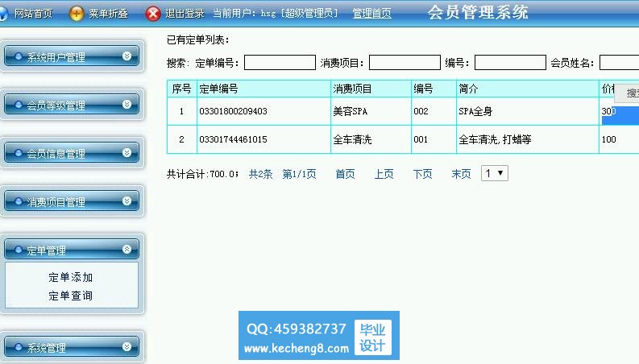Click 第1/1页 page indicator
Viewport: 639px width, 364px height.
tap(299, 174)
